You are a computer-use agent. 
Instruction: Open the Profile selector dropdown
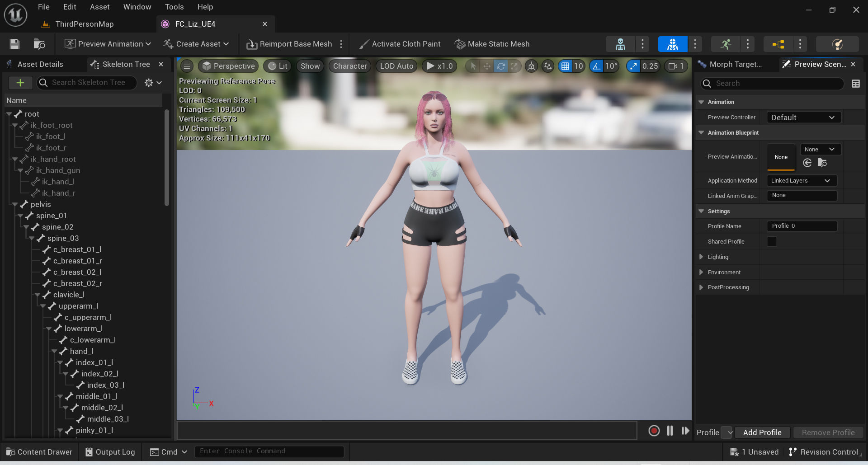click(x=727, y=432)
